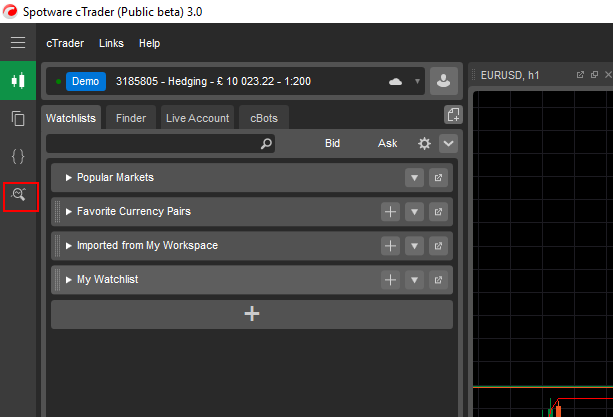Open the Copy section in the sidebar
This screenshot has width=613, height=417.
(18, 118)
